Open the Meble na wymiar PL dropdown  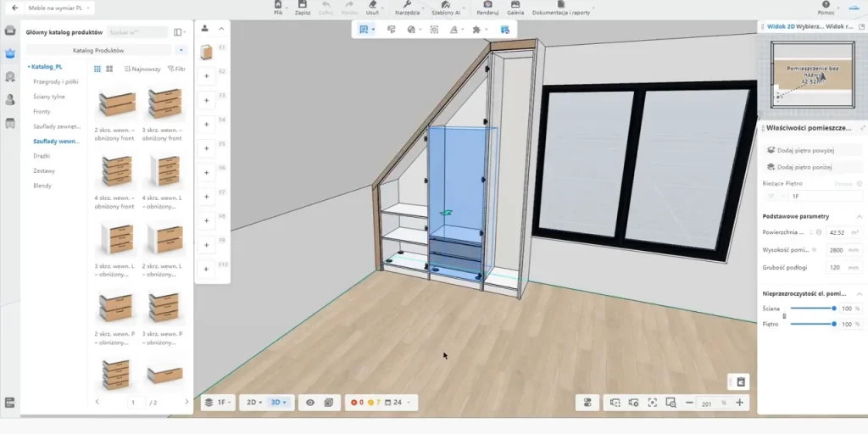pos(58,8)
